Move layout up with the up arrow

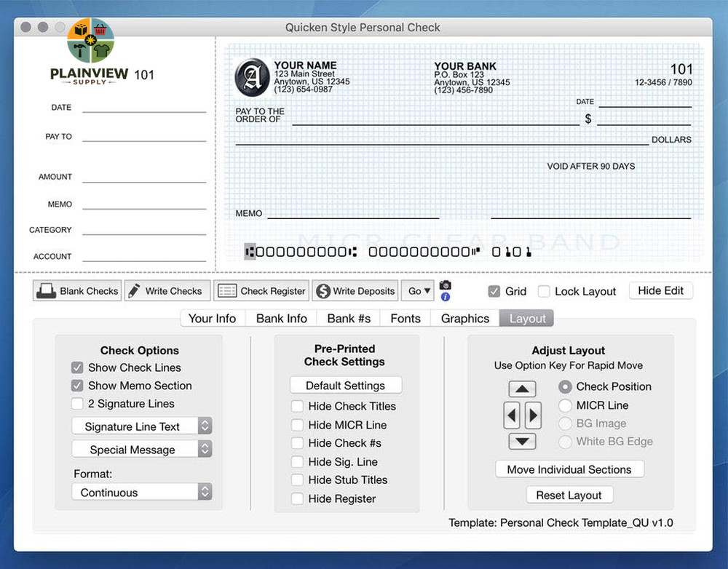point(522,389)
